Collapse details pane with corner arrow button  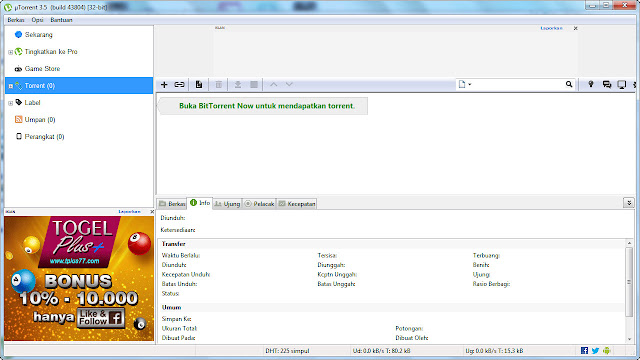pos(629,203)
